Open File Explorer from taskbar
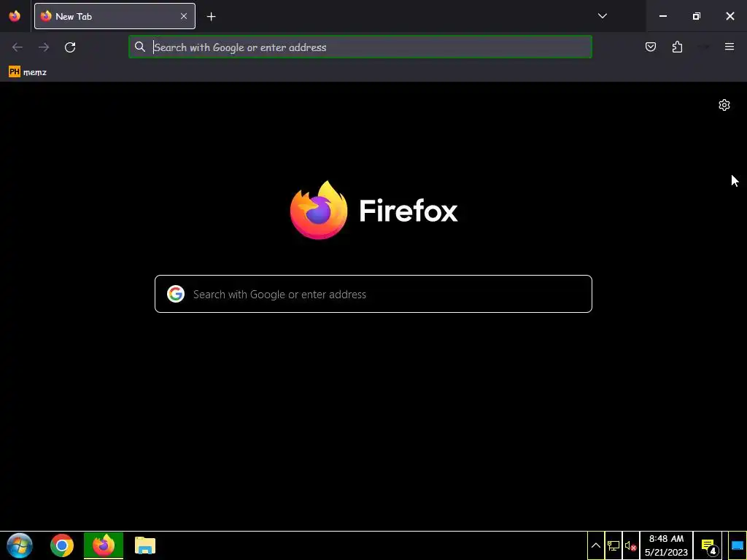The image size is (747, 560). point(145,545)
